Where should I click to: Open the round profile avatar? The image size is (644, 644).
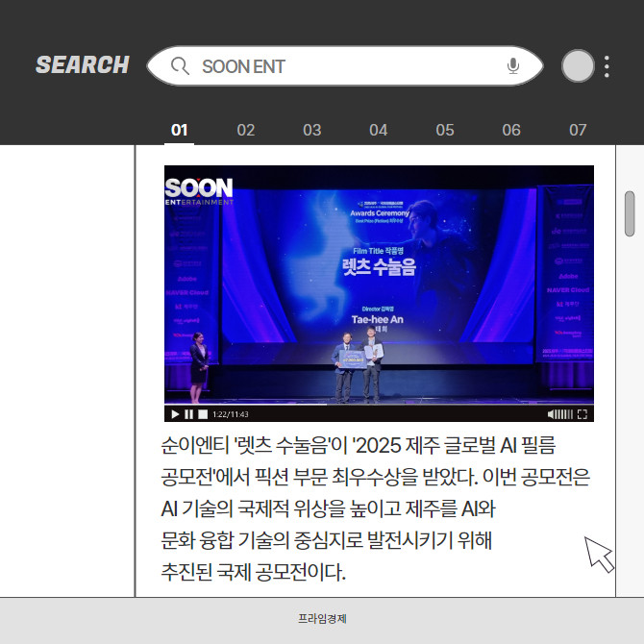tap(578, 66)
